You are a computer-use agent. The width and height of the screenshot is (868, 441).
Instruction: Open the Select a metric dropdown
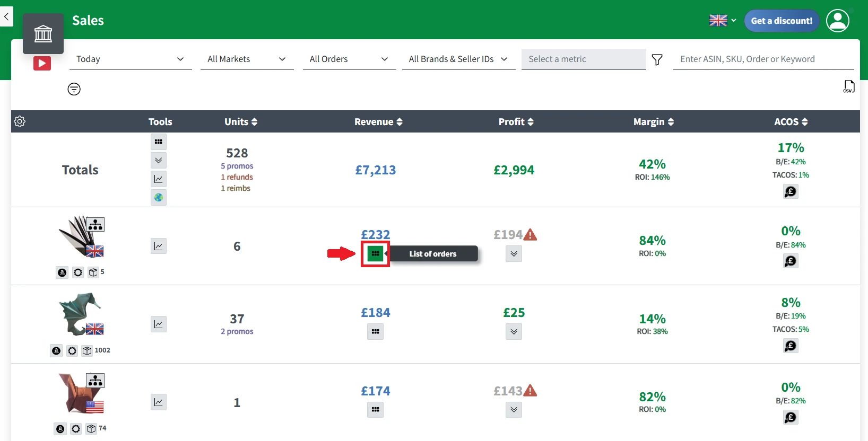point(584,59)
